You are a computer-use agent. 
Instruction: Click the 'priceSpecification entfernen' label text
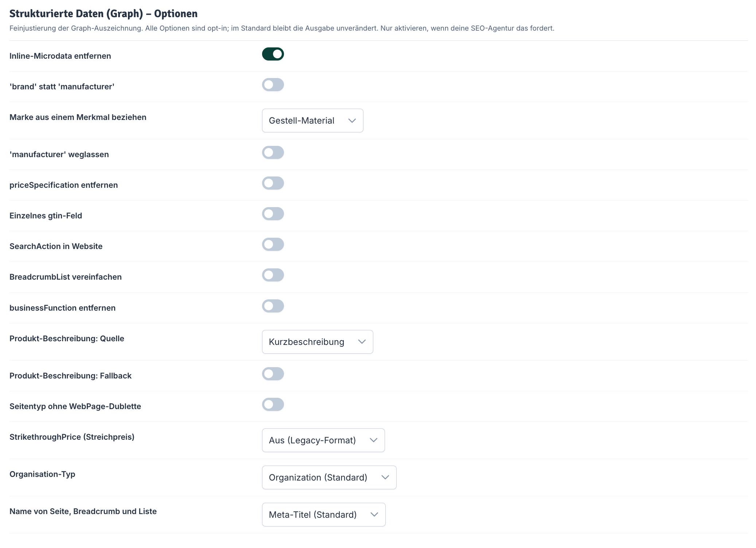coord(63,185)
